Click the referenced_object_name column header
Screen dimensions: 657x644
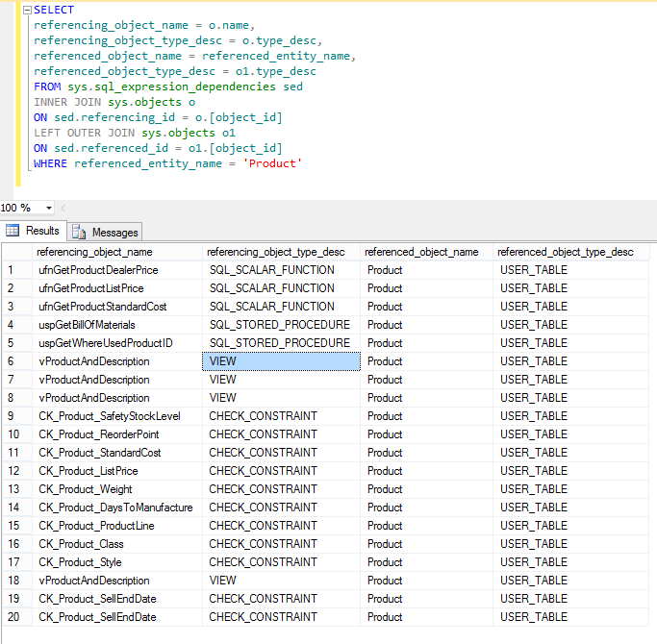point(426,252)
